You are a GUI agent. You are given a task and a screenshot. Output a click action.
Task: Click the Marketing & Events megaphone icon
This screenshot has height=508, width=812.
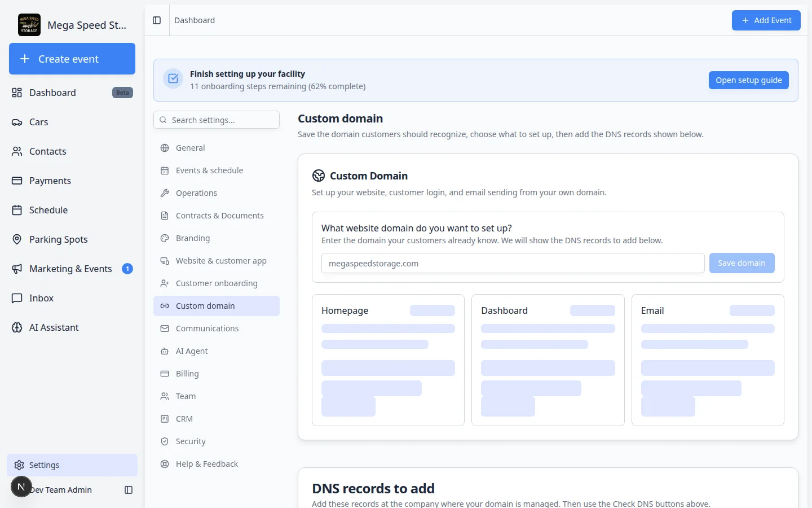tap(17, 269)
